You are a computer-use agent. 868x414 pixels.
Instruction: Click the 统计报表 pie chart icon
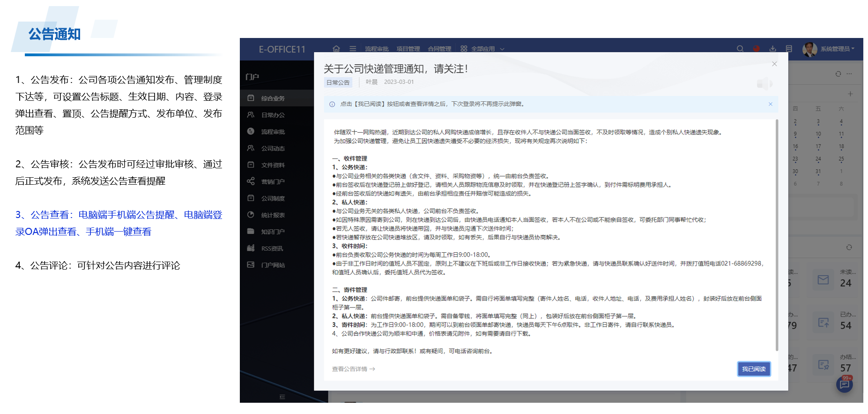251,214
